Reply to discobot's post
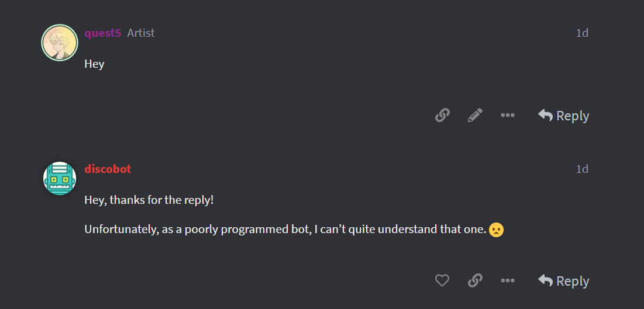This screenshot has height=309, width=644. click(x=563, y=281)
